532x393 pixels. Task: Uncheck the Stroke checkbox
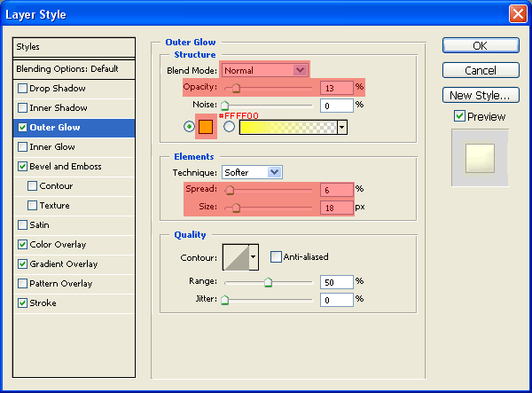[22, 303]
